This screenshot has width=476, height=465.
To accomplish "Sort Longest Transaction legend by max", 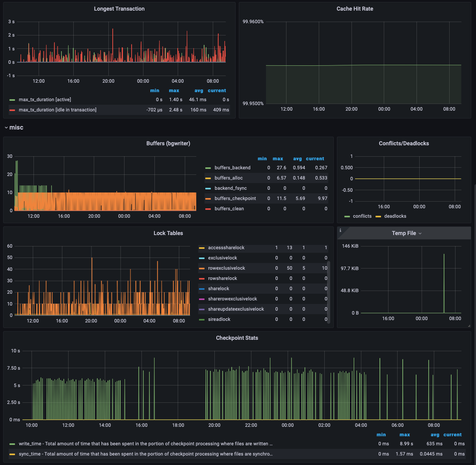I will click(x=174, y=91).
